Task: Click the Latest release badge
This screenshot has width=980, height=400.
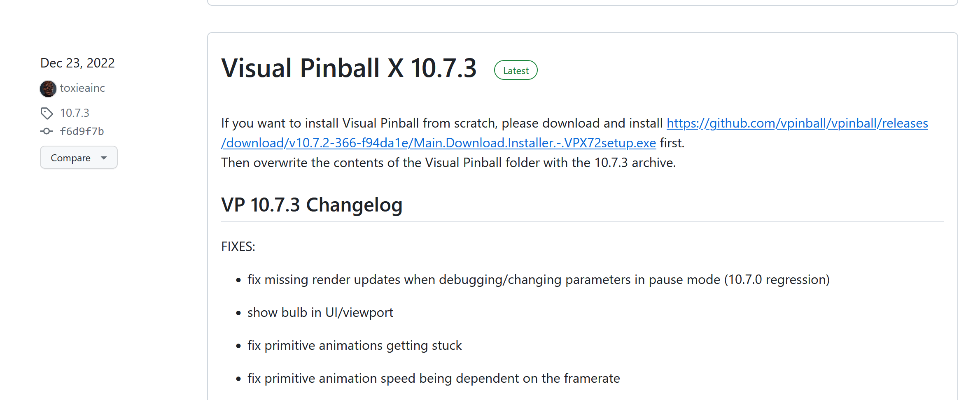Action: coord(516,70)
